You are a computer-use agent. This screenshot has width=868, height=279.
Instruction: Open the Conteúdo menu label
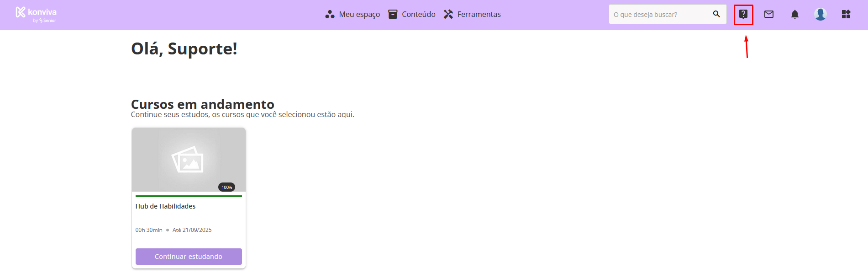tap(419, 14)
